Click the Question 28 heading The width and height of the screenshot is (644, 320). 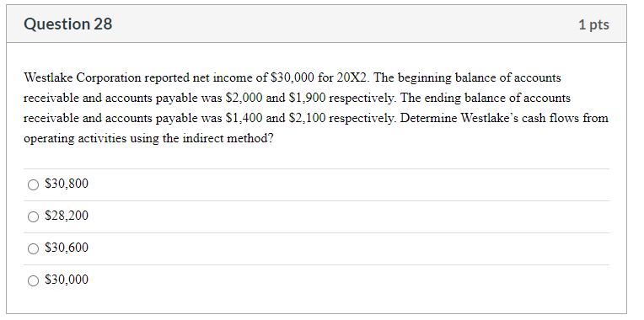click(67, 24)
